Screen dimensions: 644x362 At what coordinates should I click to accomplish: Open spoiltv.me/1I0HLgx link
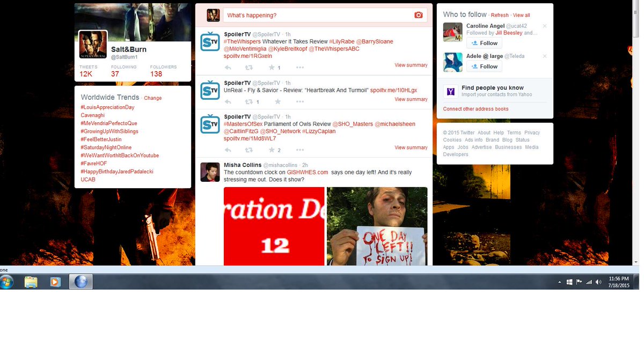point(393,90)
